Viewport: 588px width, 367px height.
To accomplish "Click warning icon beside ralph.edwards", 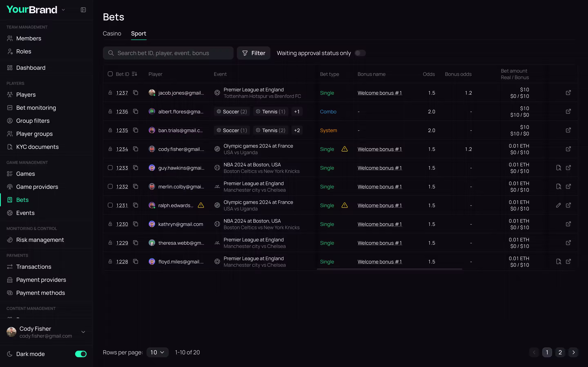I will (201, 205).
